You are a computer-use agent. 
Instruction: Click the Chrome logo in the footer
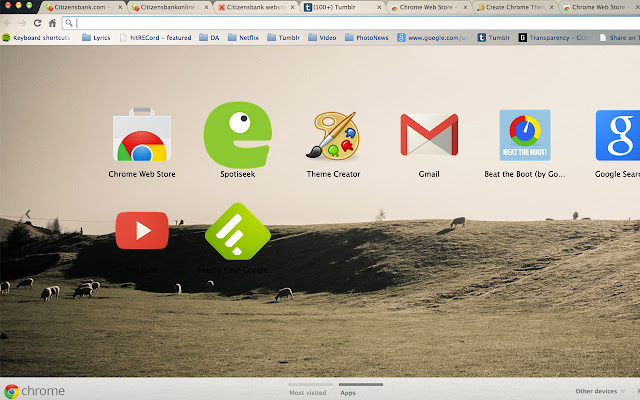point(35,391)
